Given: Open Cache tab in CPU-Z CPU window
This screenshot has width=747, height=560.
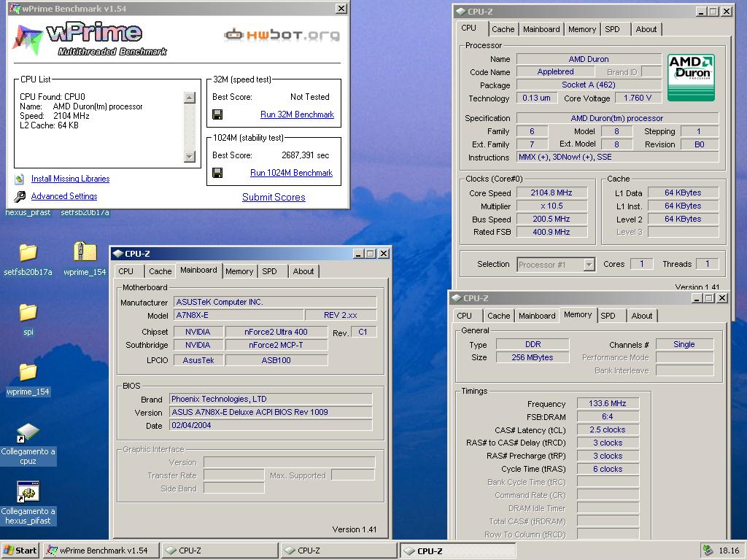Looking at the screenshot, I should point(503,29).
